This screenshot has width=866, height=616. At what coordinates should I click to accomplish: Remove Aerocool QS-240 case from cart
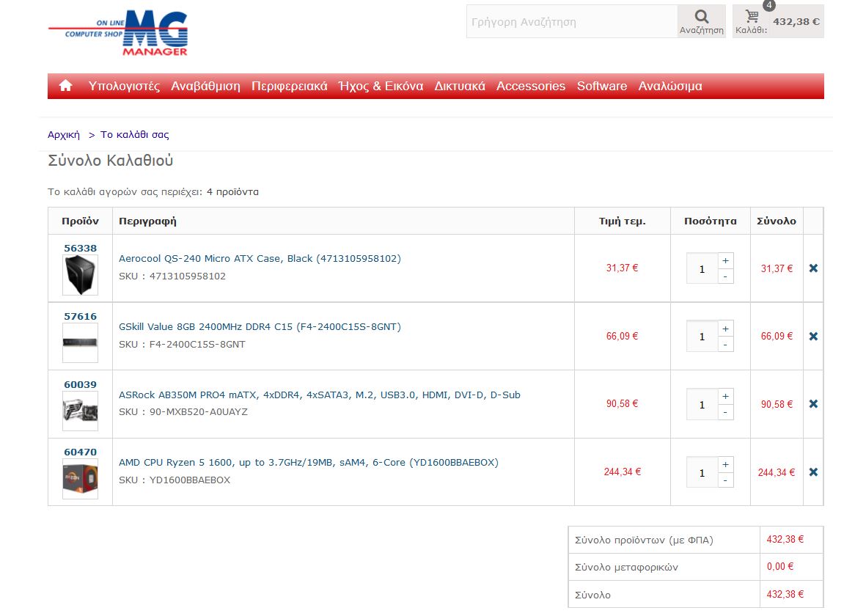(x=813, y=268)
